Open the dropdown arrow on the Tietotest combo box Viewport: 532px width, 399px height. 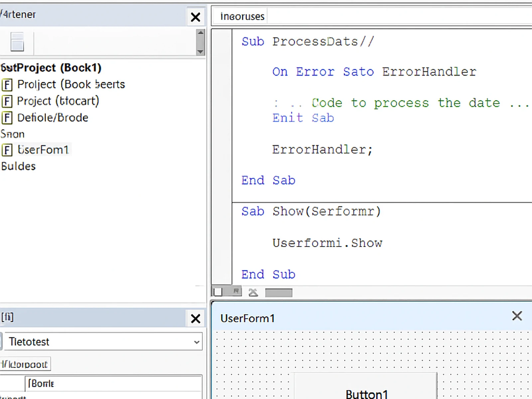tap(196, 341)
